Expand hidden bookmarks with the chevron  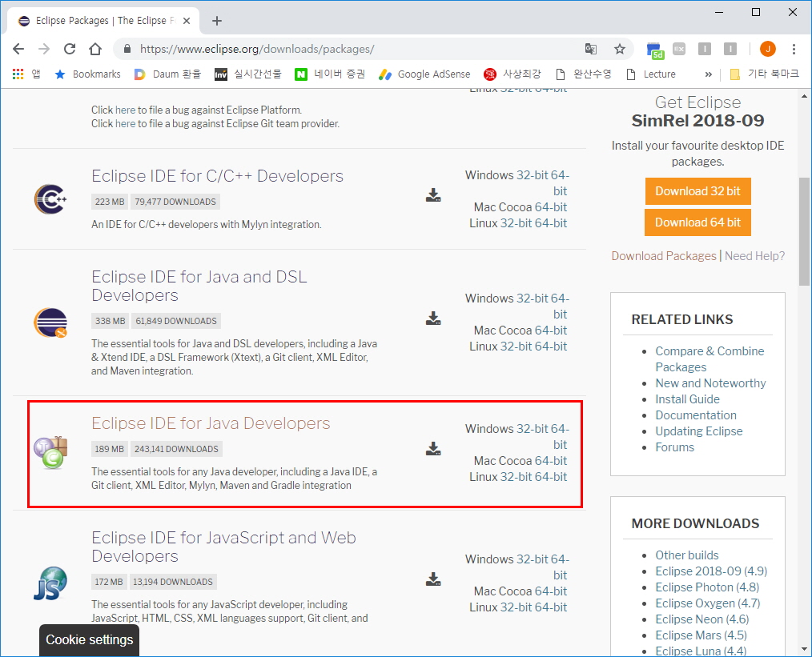[708, 74]
